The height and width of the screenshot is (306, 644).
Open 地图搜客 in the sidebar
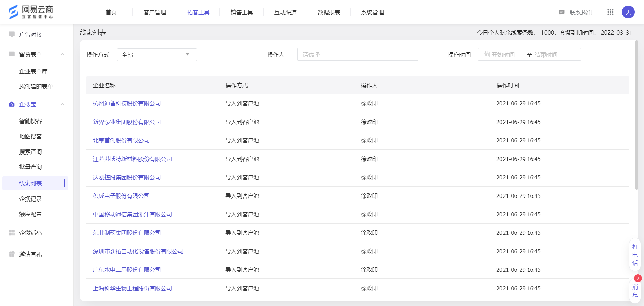(31, 136)
